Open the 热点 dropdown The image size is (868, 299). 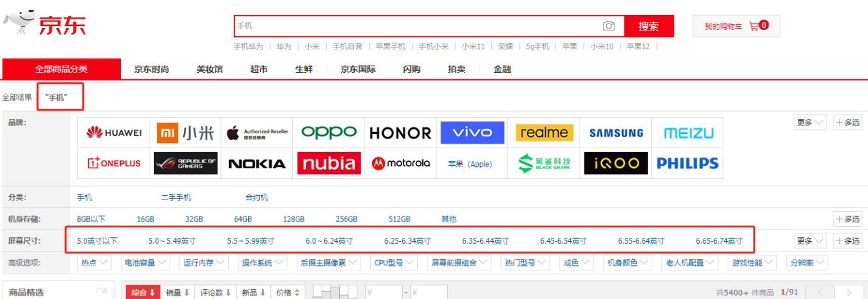pyautogui.click(x=95, y=263)
